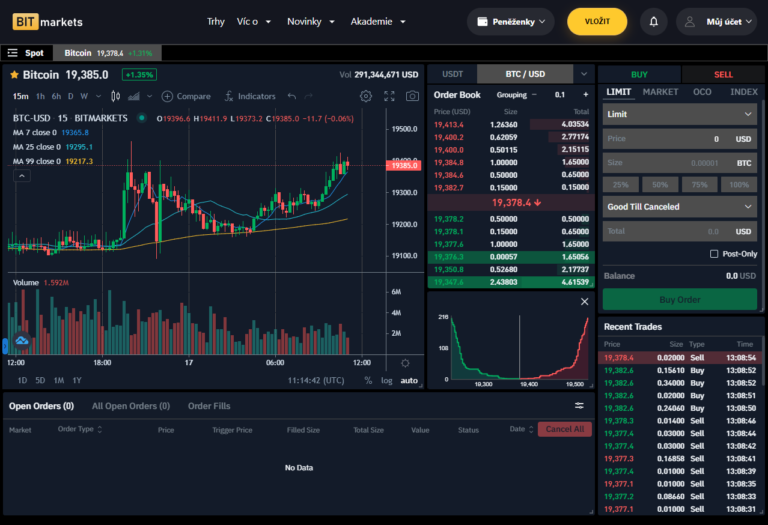Expand the market pair selector chevron
Viewport: 768px width, 525px height.
pos(584,74)
